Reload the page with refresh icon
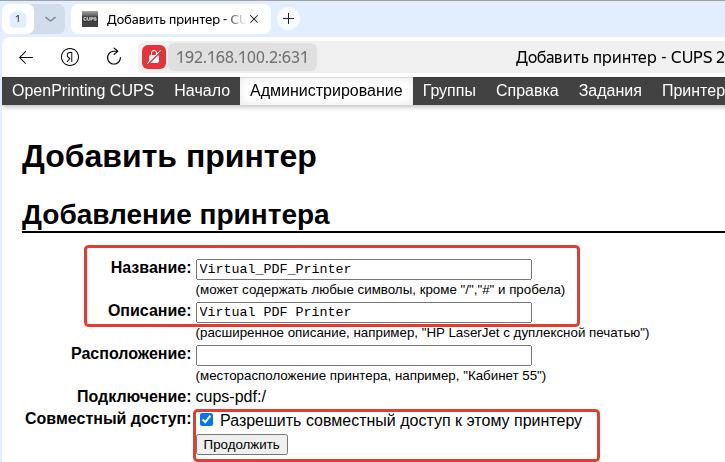The width and height of the screenshot is (725, 462). [x=114, y=57]
